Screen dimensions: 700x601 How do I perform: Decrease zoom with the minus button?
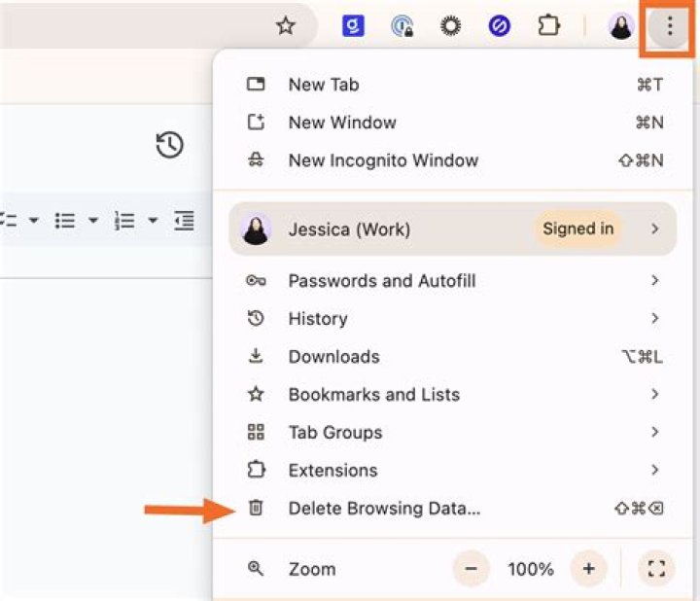click(471, 569)
